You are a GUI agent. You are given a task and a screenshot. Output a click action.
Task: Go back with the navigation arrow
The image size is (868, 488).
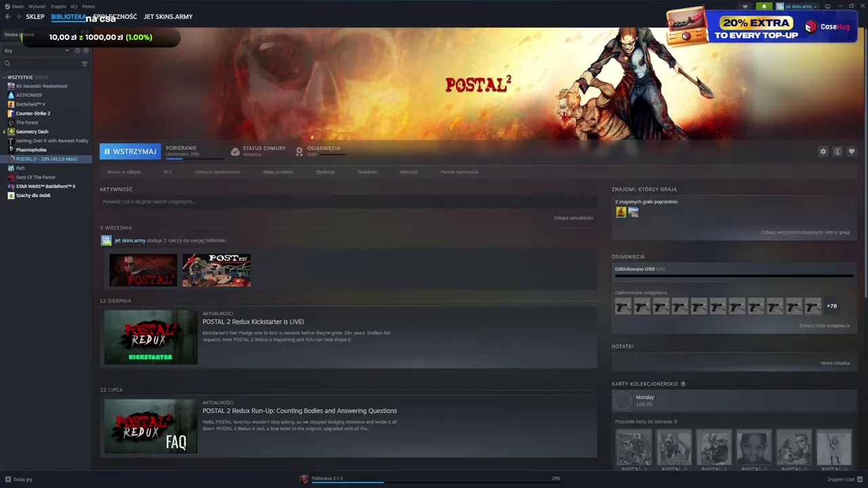[8, 17]
